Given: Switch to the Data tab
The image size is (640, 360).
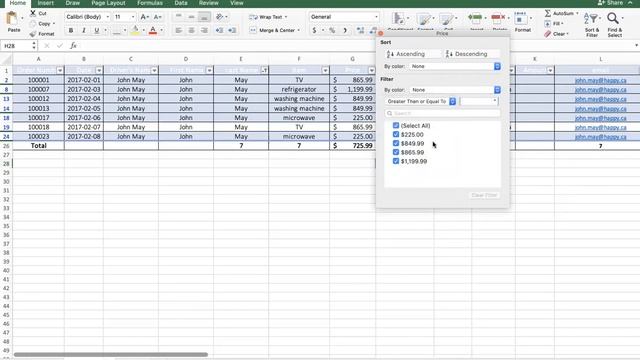Looking at the screenshot, I should [181, 3].
